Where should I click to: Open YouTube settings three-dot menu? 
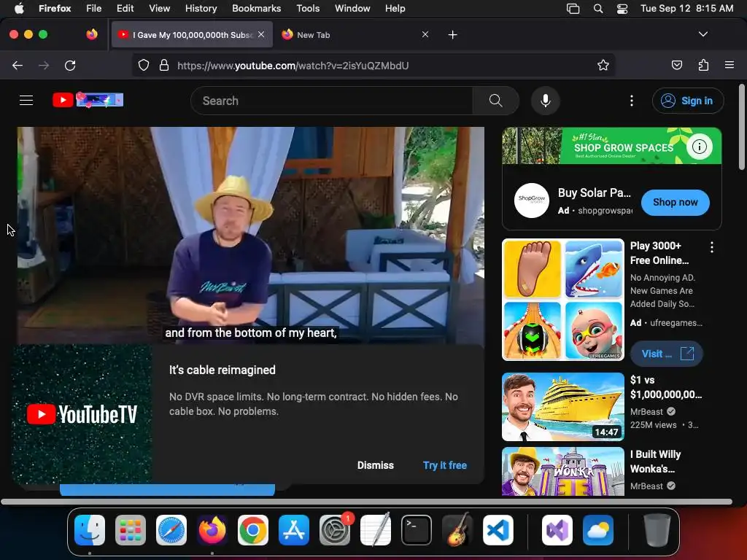tap(631, 101)
